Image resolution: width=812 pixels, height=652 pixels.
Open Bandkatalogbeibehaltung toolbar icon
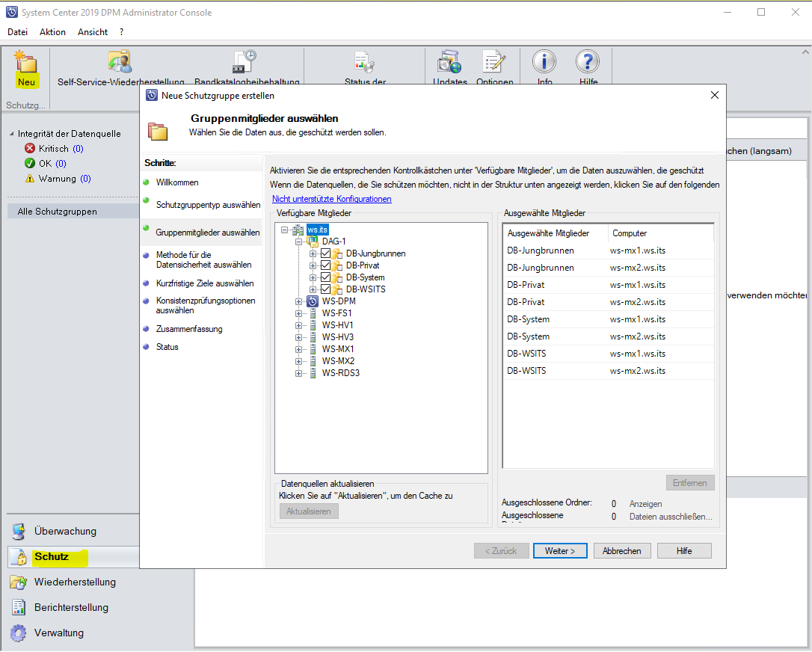pyautogui.click(x=244, y=61)
